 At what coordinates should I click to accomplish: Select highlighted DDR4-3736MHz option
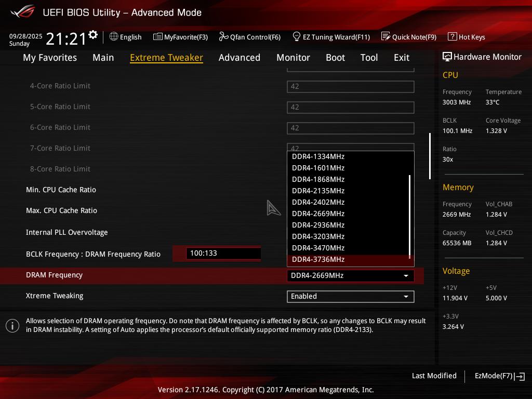point(348,260)
